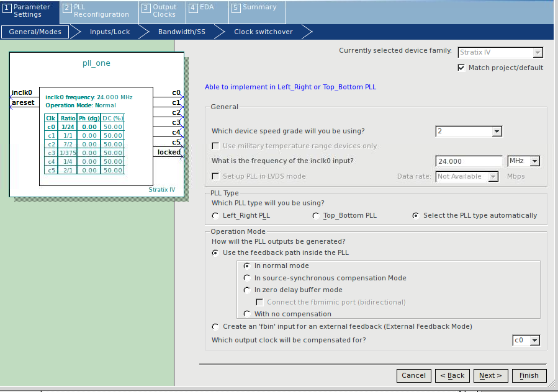Go to the EDA tab

[202, 7]
